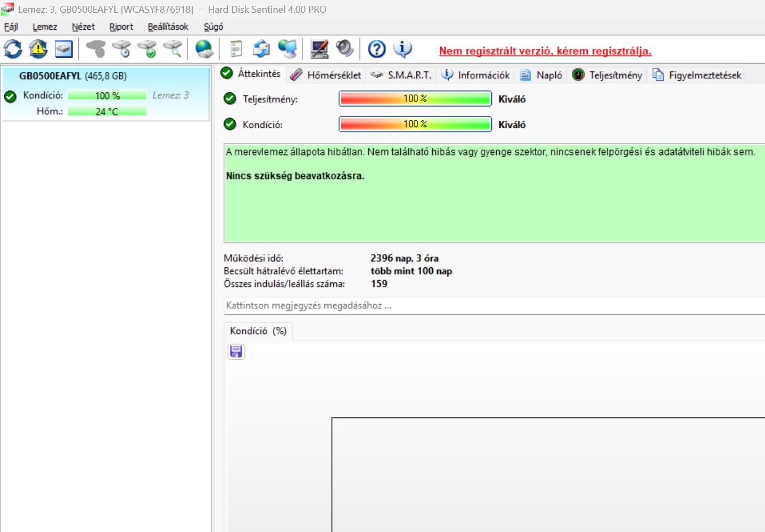Open the Figyelmeztetések tab
Viewport: 765px width, 532px height.
point(696,75)
